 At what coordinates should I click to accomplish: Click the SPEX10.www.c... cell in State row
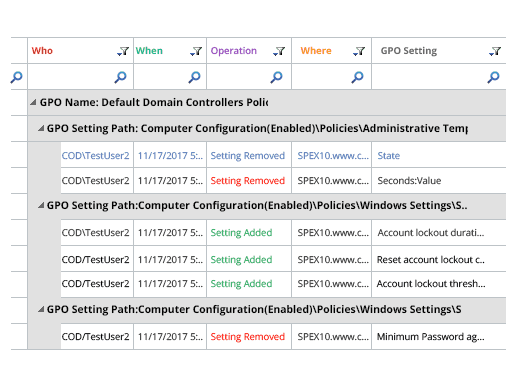pos(333,156)
